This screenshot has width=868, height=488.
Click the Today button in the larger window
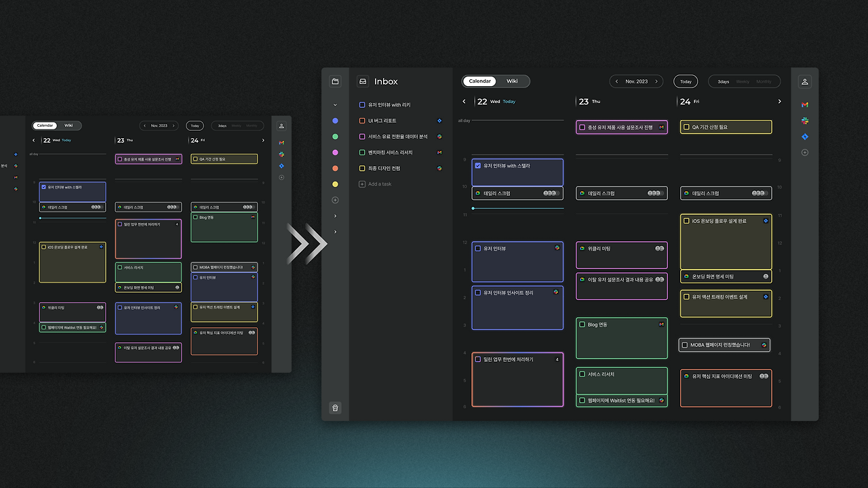(686, 81)
